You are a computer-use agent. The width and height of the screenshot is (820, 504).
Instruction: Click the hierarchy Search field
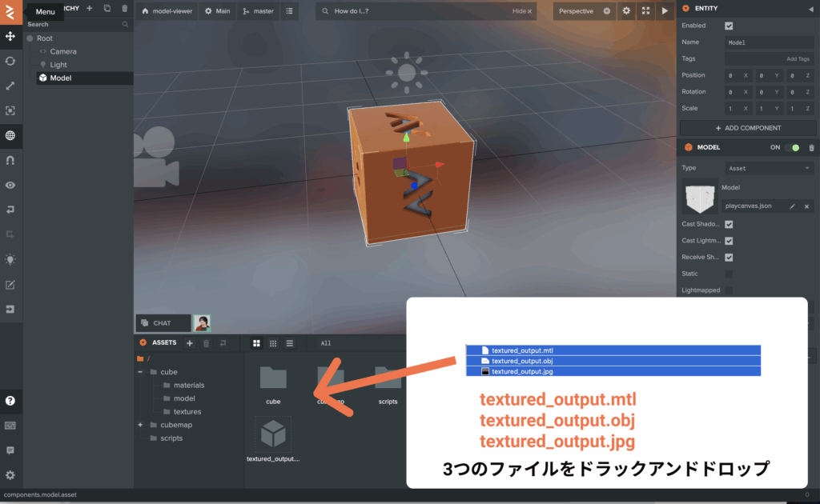(x=78, y=25)
